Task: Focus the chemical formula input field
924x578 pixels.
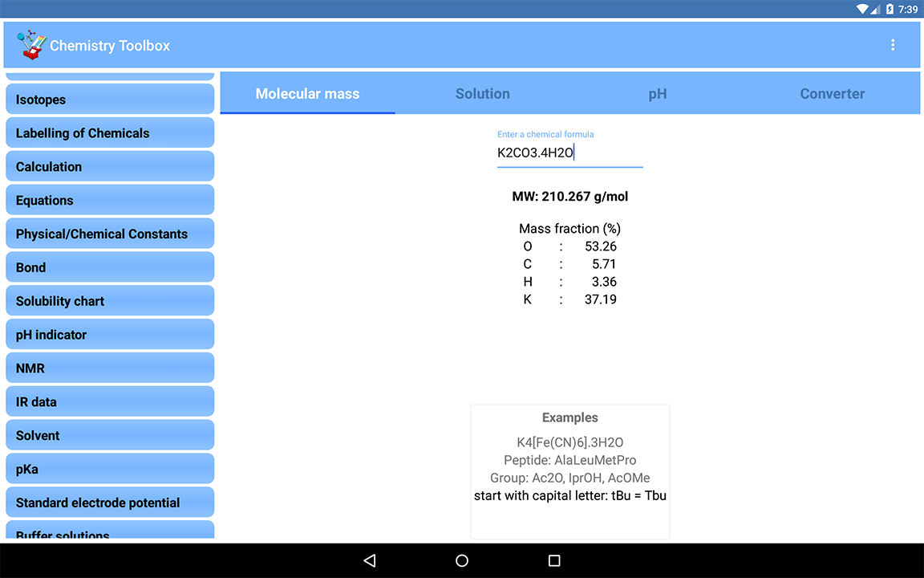Action: tap(569, 153)
